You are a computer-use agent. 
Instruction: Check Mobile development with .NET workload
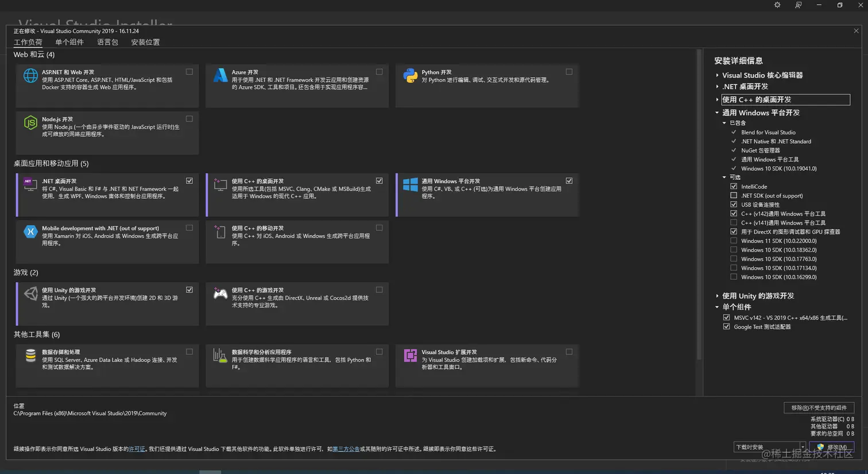(x=189, y=228)
